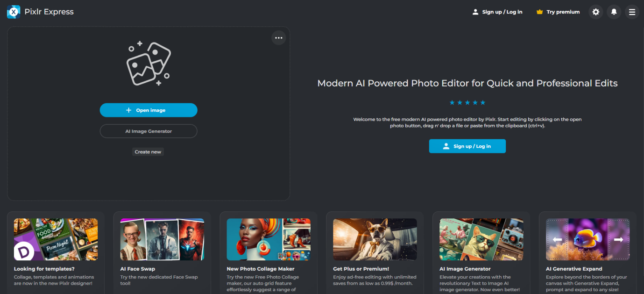Click the ad-free editing description text
Viewport: 644px width, 294px height.
375,280
